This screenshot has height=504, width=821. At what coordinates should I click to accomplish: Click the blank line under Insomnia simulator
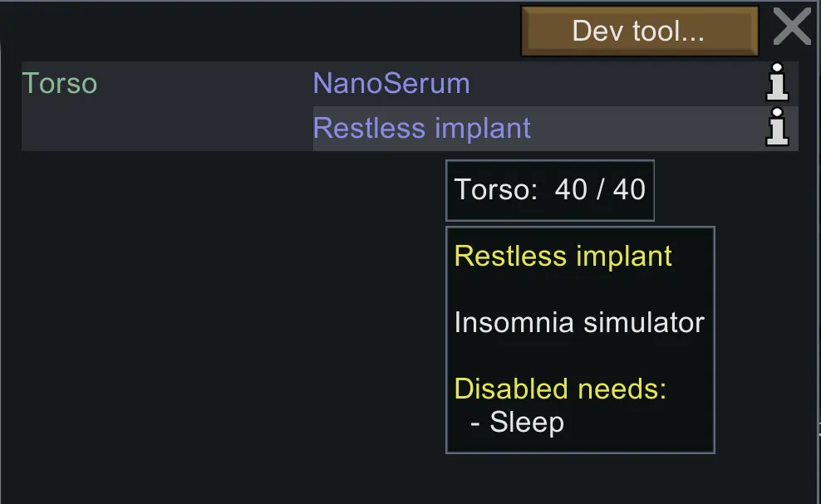tap(579, 355)
